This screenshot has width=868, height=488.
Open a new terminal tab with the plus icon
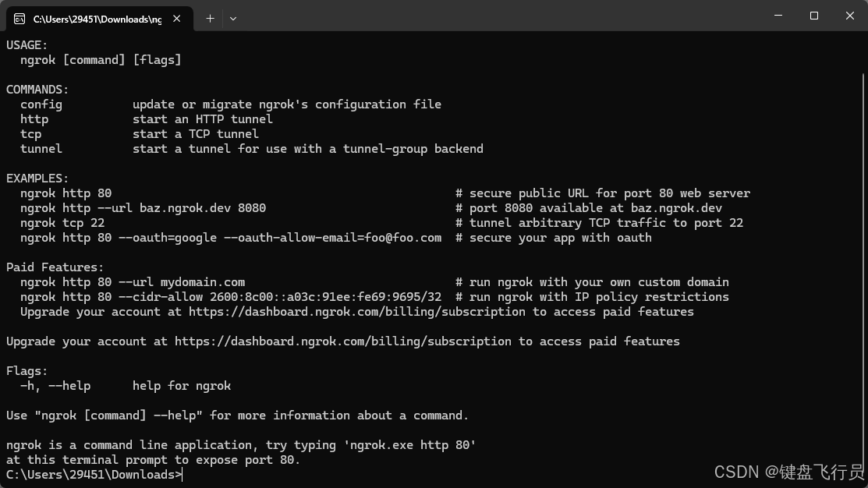tap(210, 18)
